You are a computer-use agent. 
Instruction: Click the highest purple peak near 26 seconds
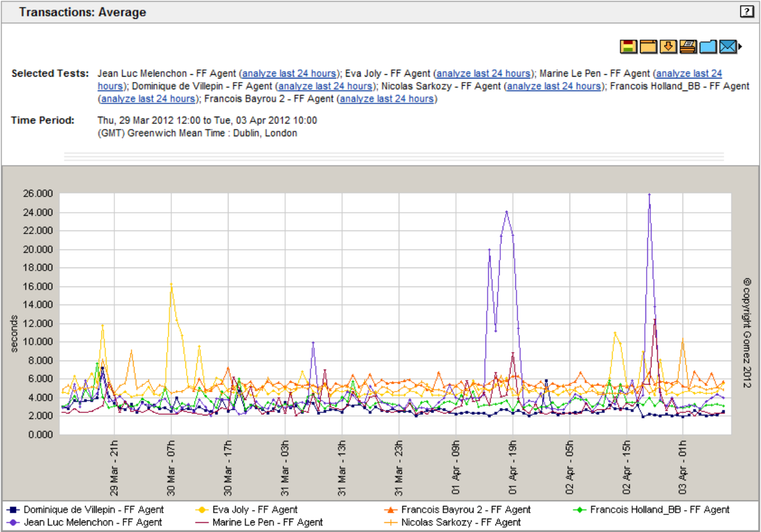649,195
